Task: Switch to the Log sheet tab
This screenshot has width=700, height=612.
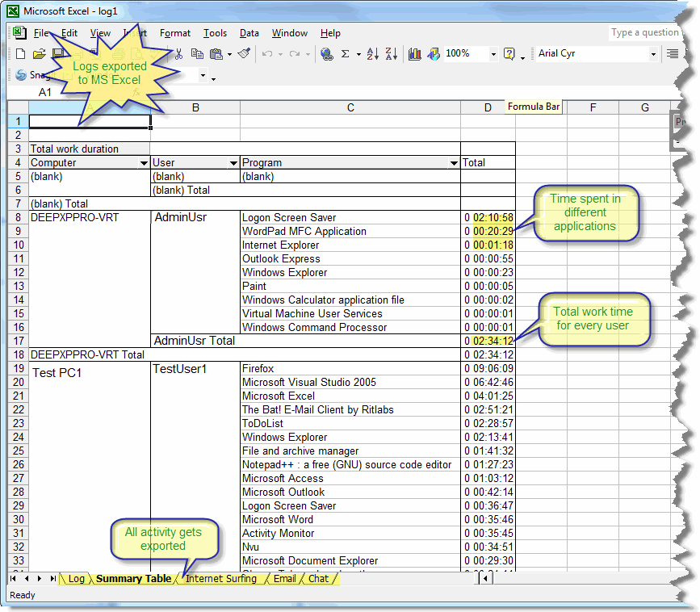Action: 77,579
